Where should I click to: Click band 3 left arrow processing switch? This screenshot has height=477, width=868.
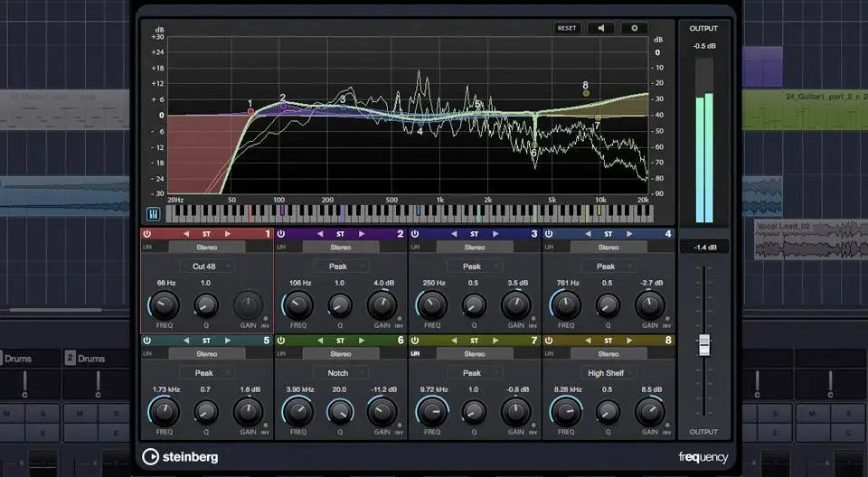[x=454, y=234]
